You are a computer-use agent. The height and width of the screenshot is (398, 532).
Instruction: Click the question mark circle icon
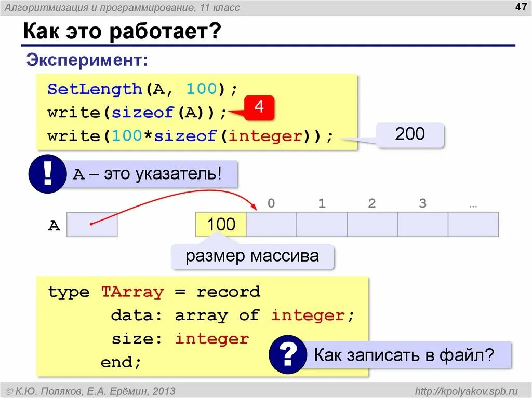click(288, 354)
